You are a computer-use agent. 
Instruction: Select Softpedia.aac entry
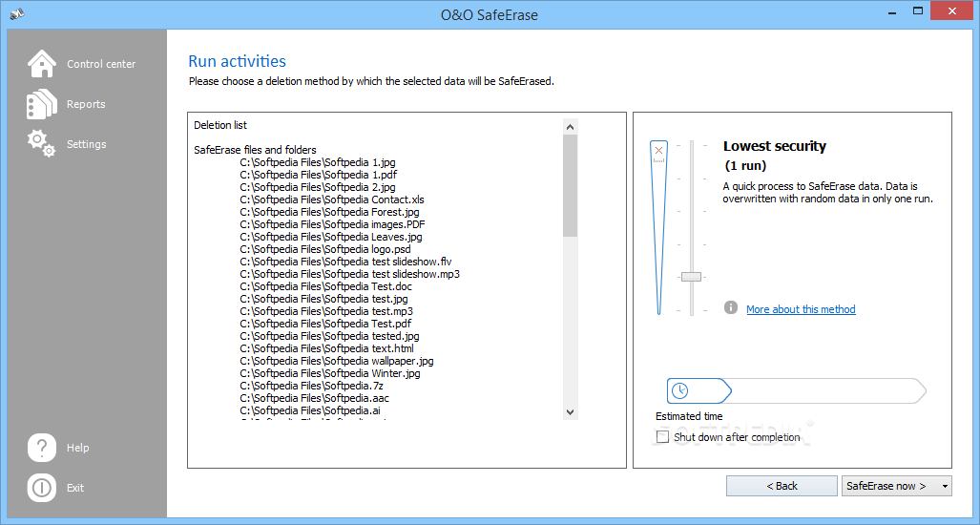(x=315, y=398)
